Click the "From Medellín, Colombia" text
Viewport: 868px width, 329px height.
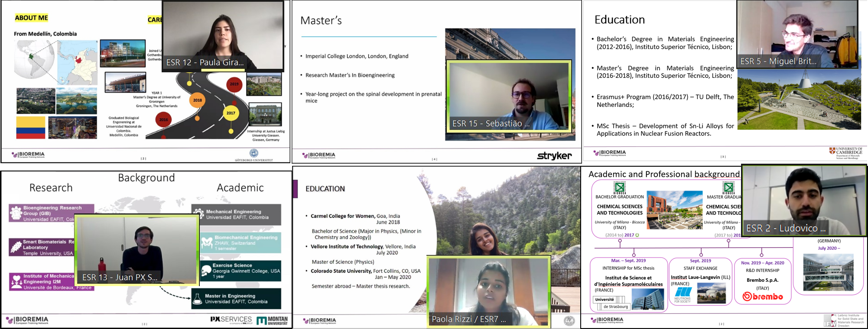coord(45,34)
